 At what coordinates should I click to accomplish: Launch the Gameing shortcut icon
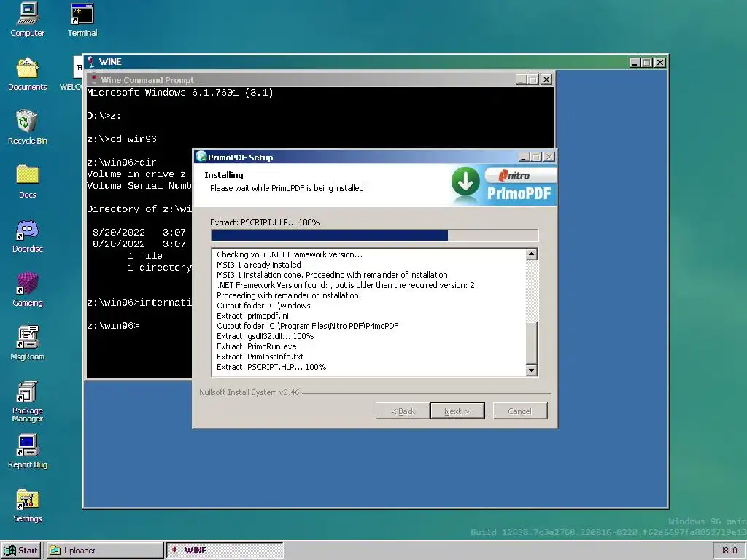click(x=27, y=290)
